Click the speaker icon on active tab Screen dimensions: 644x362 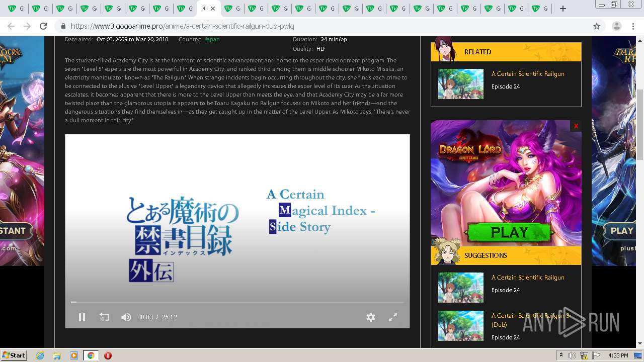pos(205,9)
